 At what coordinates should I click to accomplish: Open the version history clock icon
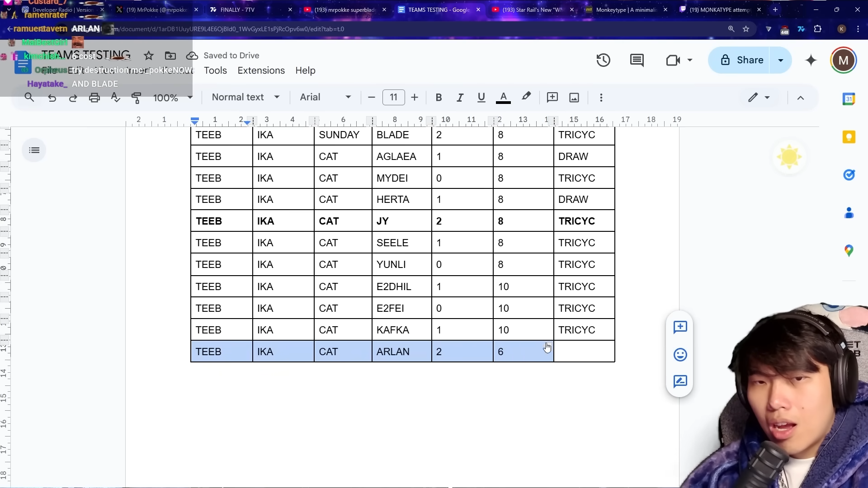coord(603,60)
